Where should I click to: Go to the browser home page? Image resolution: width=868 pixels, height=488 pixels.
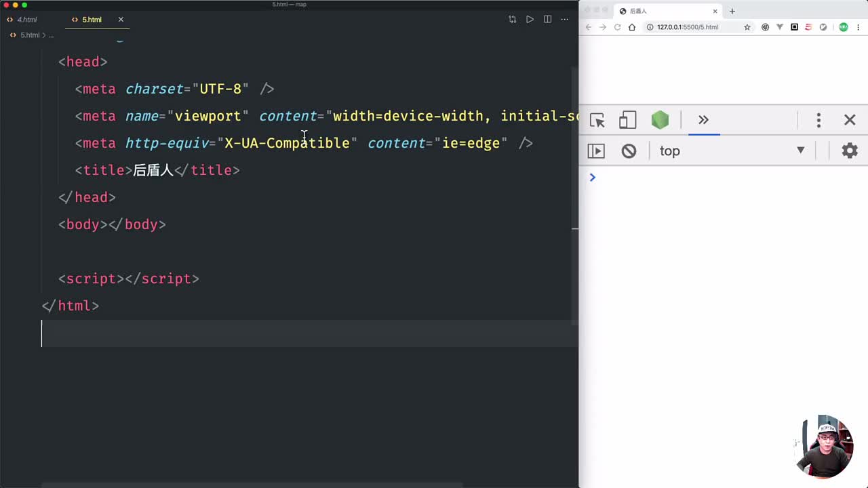pyautogui.click(x=632, y=27)
